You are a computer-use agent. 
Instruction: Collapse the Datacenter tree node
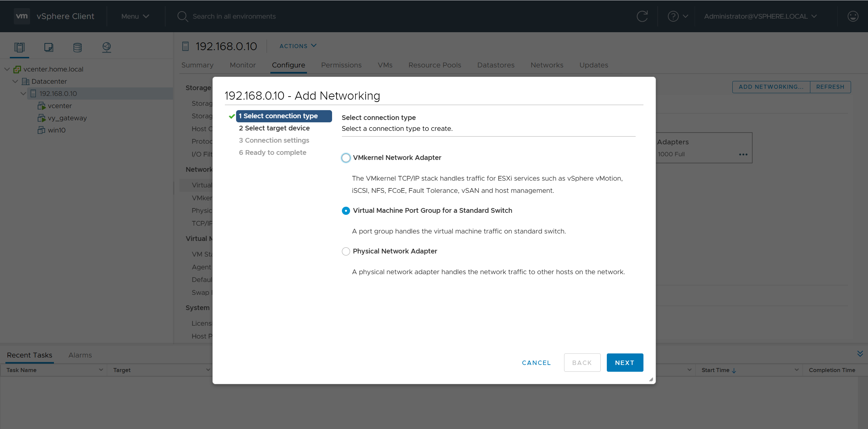click(x=15, y=81)
